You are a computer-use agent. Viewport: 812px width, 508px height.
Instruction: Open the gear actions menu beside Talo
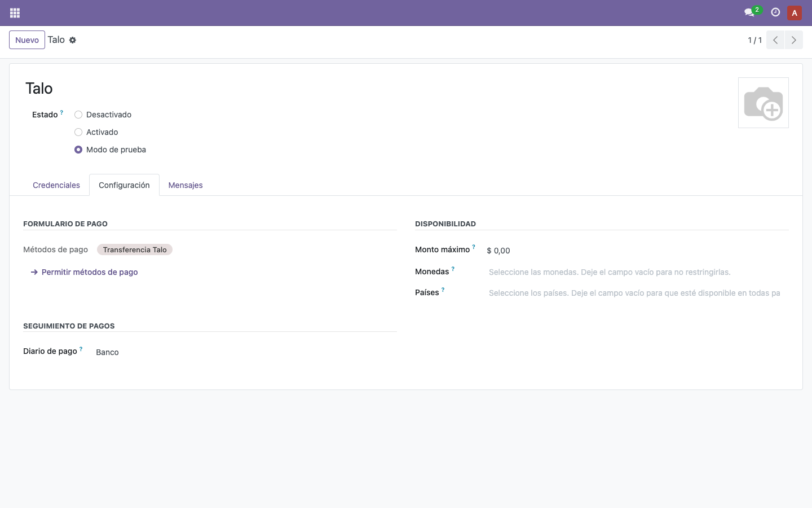point(73,40)
